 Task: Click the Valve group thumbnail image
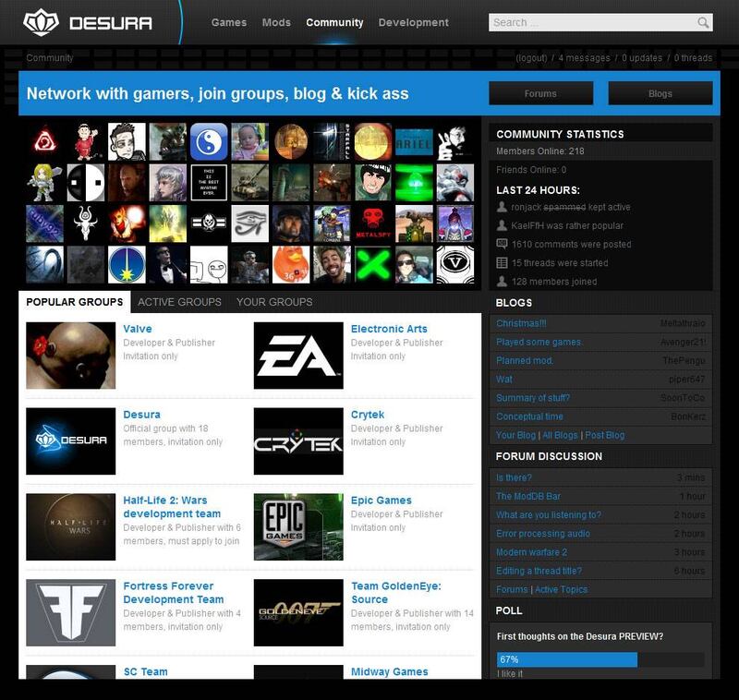pos(71,356)
